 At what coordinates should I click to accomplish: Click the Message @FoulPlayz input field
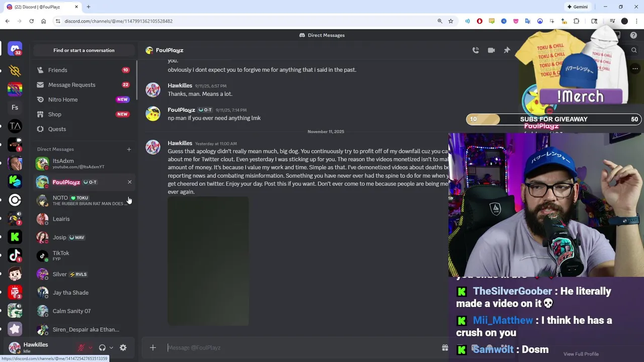302,347
